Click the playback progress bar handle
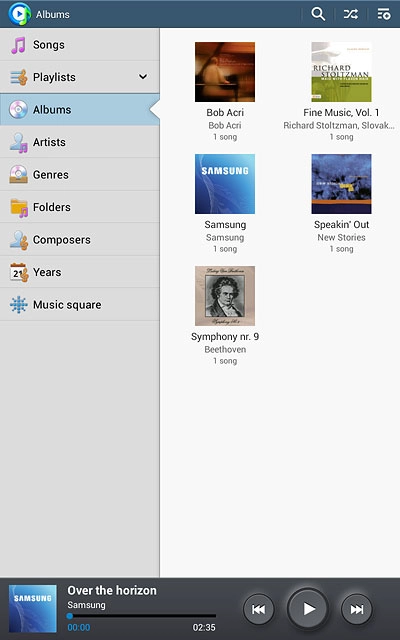400x640 pixels. [x=70, y=616]
